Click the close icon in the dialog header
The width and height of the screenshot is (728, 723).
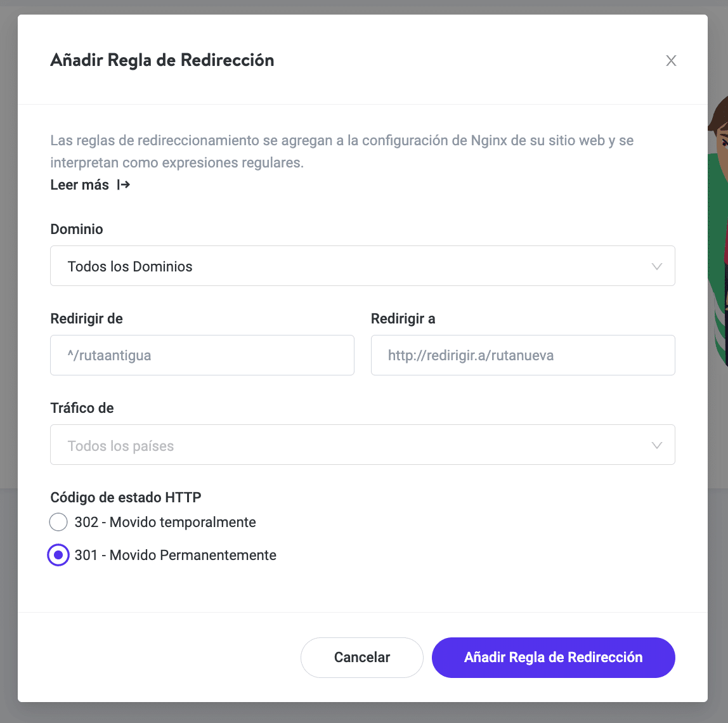671,60
